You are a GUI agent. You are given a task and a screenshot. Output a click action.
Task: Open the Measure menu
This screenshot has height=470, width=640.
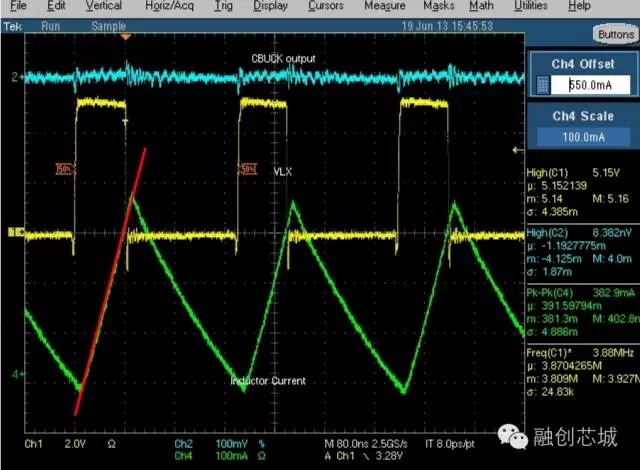[x=385, y=6]
